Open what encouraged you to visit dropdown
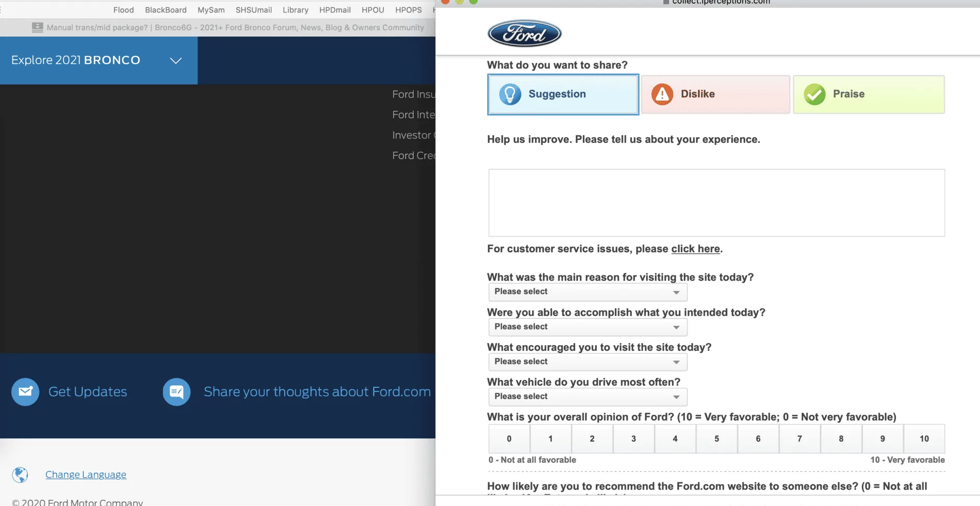This screenshot has width=980, height=506. coord(587,362)
